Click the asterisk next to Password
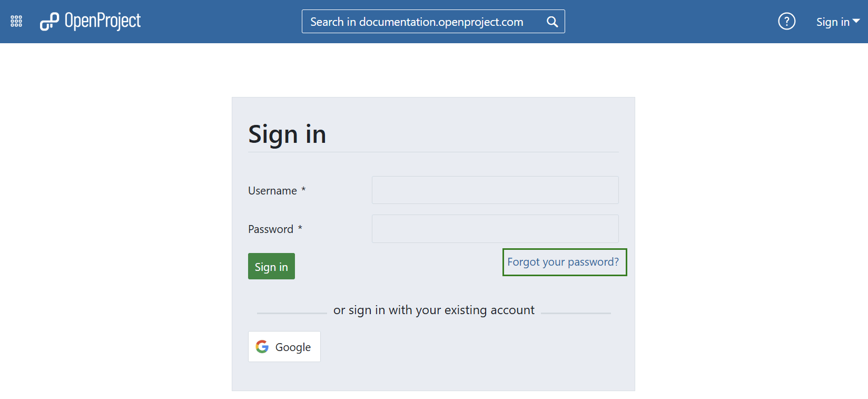The width and height of the screenshot is (868, 399). 300,228
